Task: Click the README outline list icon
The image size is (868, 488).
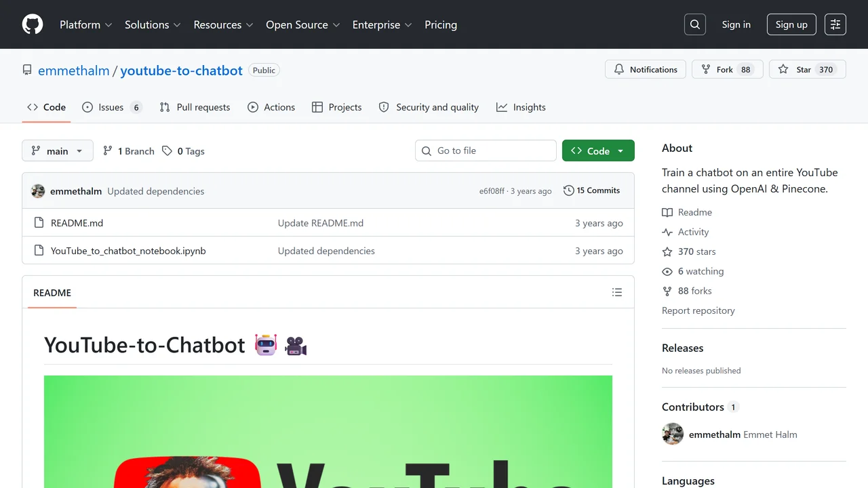Action: 617,292
